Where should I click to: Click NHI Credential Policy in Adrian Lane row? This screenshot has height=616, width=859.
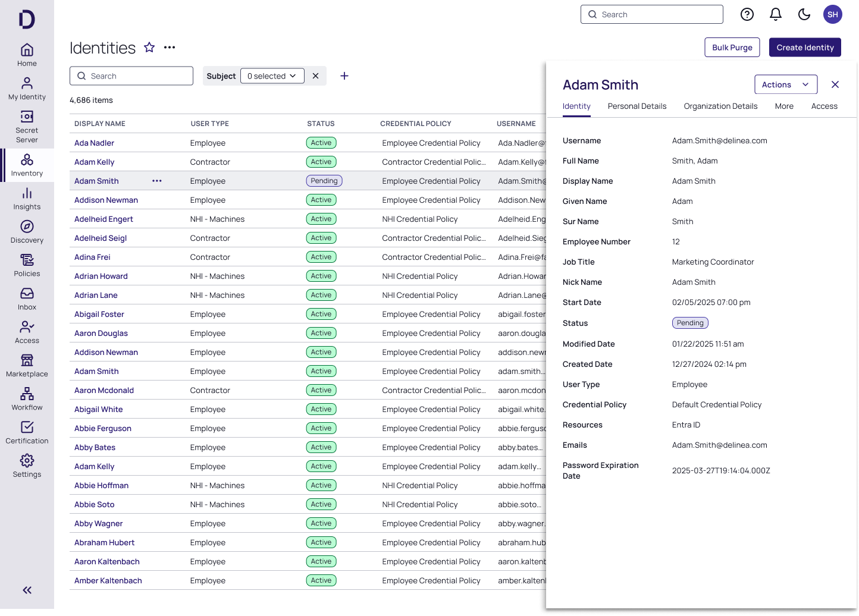pyautogui.click(x=420, y=295)
